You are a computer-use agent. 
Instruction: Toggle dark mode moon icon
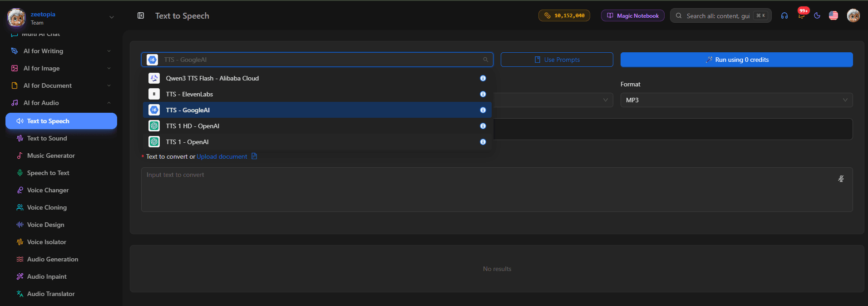(x=817, y=15)
